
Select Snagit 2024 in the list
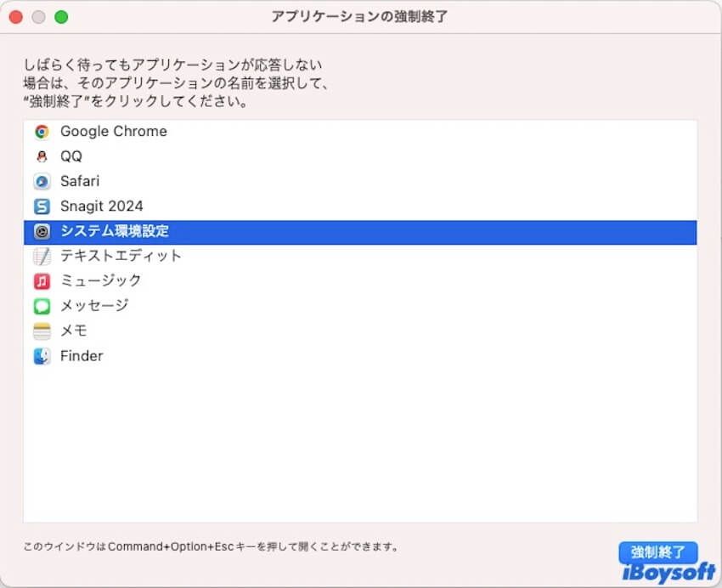click(x=102, y=206)
